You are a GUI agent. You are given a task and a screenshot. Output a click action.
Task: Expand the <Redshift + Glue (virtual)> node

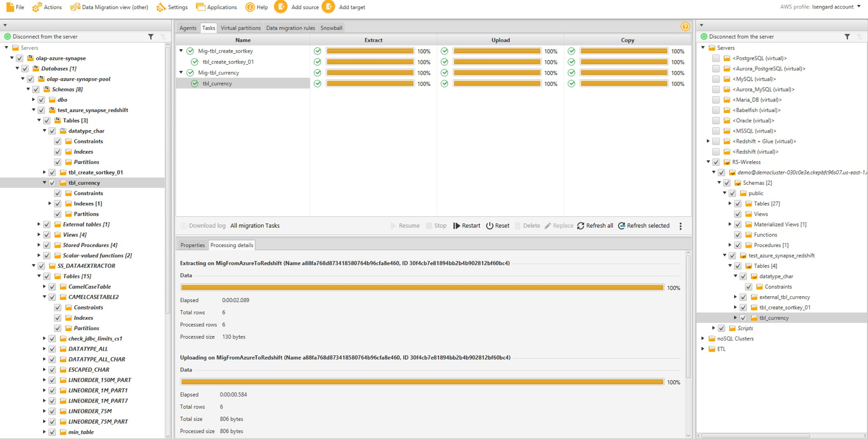pos(708,142)
